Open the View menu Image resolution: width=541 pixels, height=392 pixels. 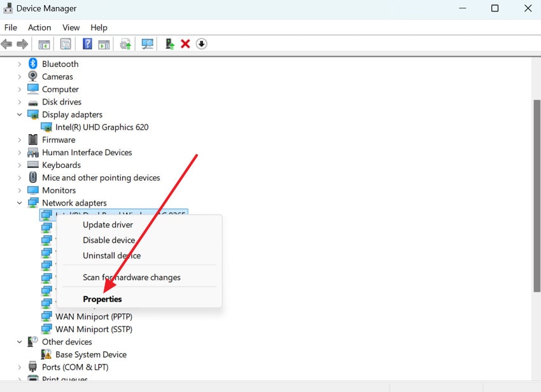(71, 27)
